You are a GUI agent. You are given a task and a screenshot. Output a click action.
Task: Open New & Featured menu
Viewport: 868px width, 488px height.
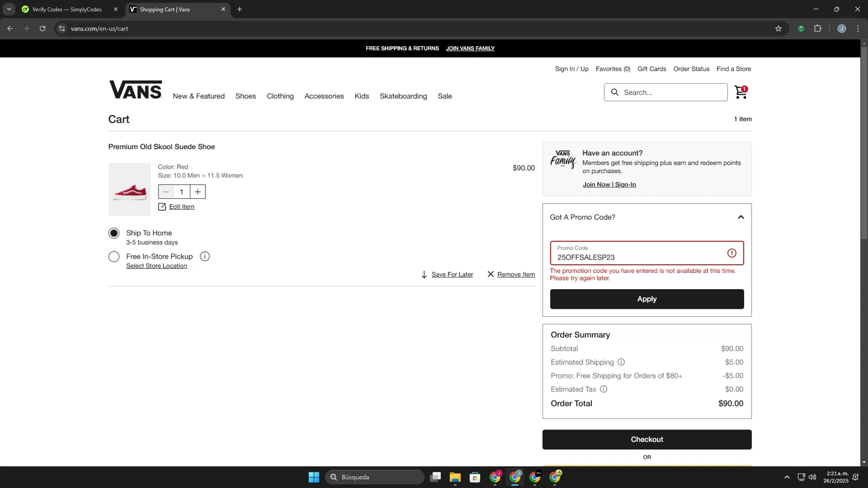198,96
